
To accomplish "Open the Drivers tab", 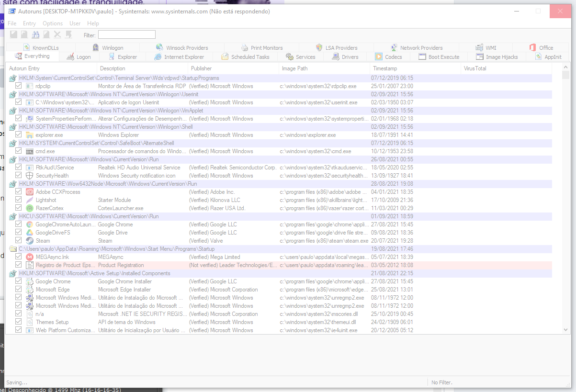I will [345, 57].
